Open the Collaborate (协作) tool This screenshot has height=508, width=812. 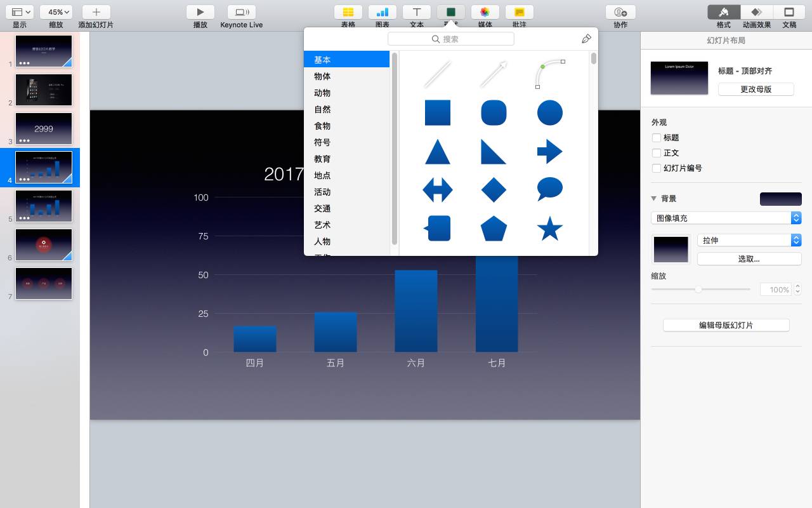(620, 12)
